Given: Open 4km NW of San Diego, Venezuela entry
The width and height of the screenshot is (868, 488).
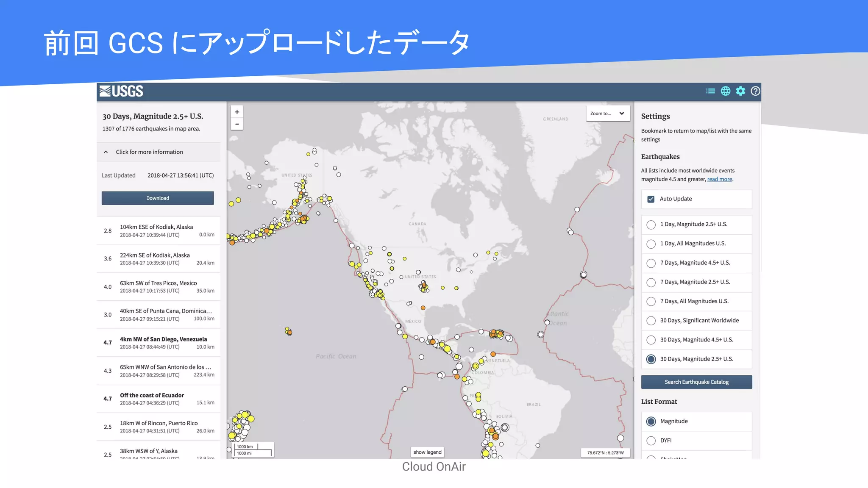Looking at the screenshot, I should point(159,343).
